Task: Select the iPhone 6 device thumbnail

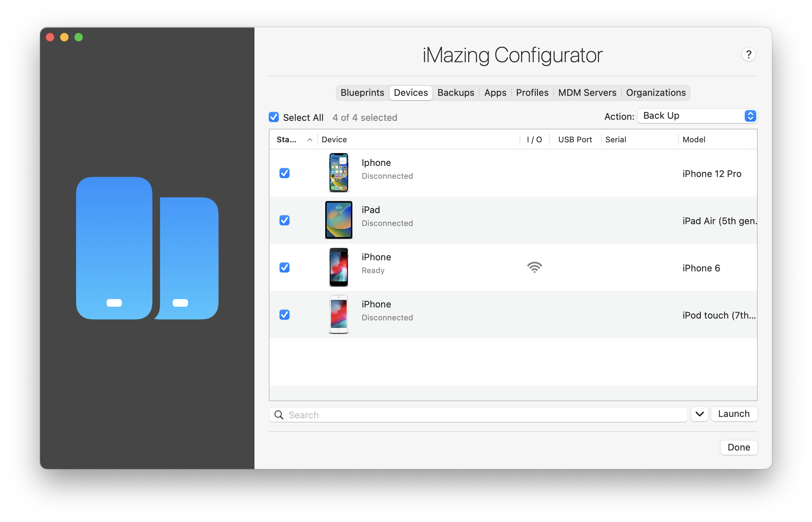Action: [338, 267]
